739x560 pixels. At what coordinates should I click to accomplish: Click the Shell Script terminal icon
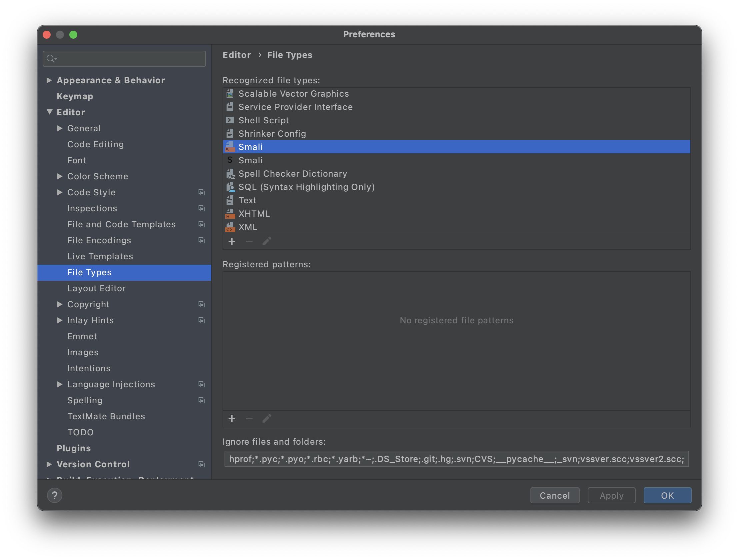point(230,120)
